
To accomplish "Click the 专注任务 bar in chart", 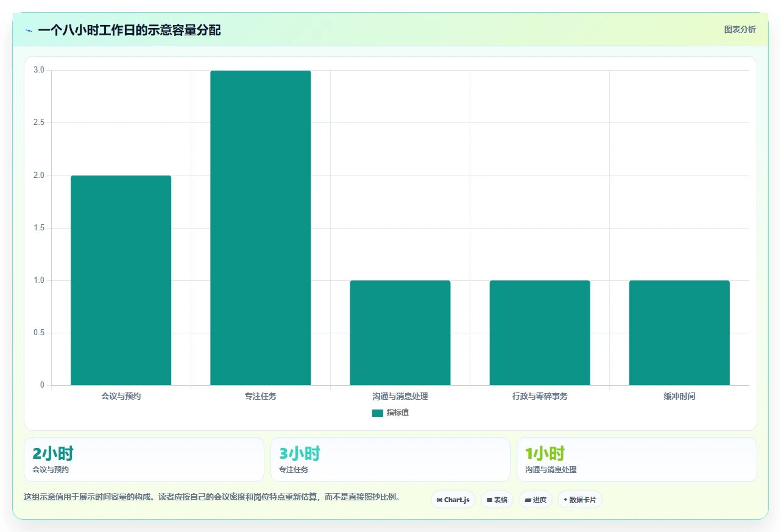I will (x=261, y=228).
